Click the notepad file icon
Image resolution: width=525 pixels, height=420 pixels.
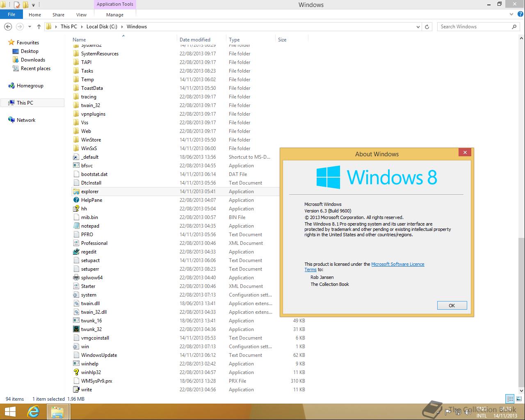pos(76,226)
